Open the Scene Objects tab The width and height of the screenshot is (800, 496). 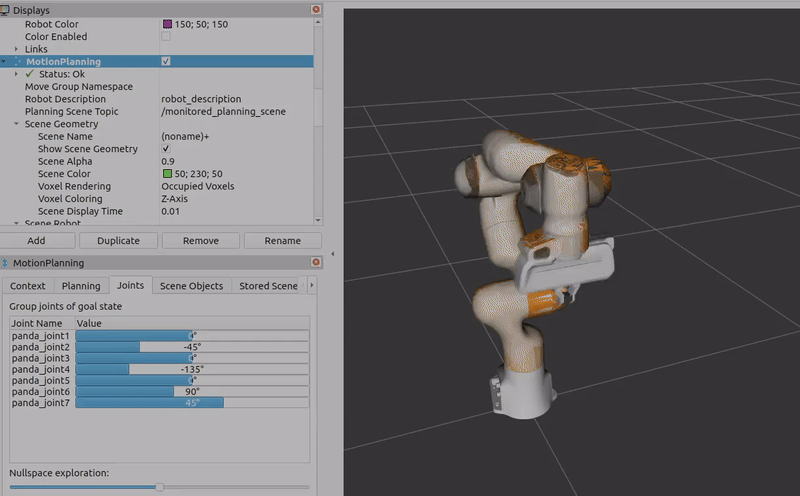click(191, 286)
